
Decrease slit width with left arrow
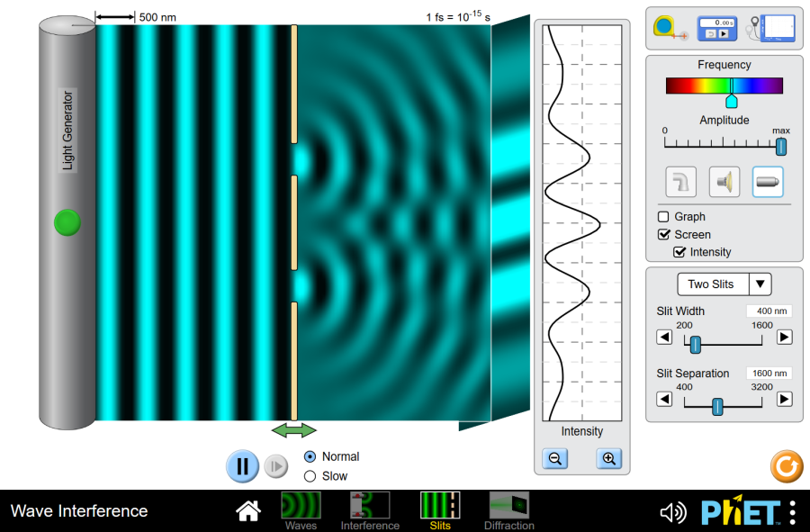[664, 338]
